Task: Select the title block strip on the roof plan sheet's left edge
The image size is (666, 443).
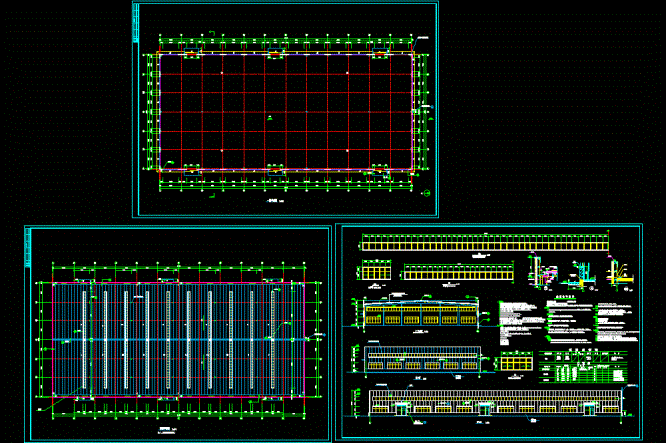Action: coord(28,248)
